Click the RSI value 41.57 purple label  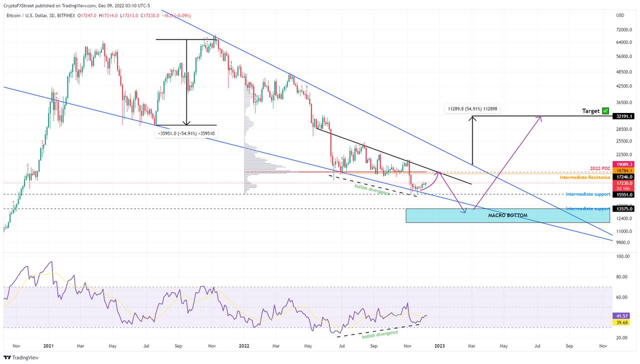pyautogui.click(x=621, y=316)
